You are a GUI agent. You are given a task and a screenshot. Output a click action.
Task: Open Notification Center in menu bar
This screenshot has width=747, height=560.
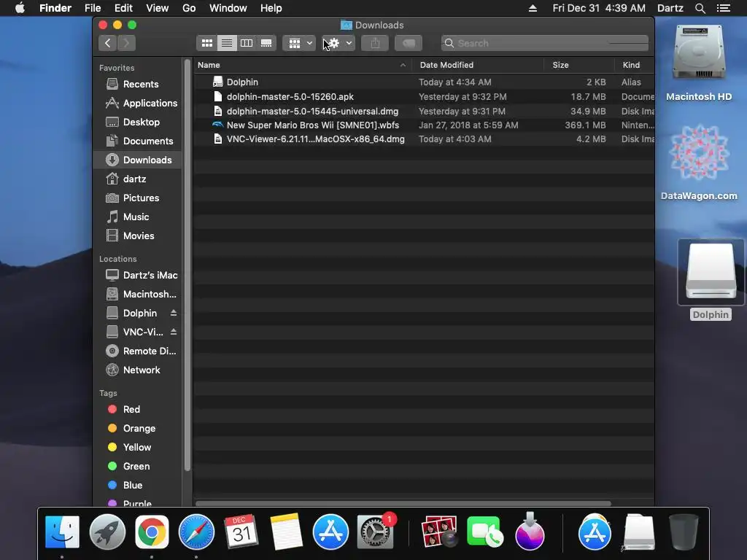click(x=724, y=8)
